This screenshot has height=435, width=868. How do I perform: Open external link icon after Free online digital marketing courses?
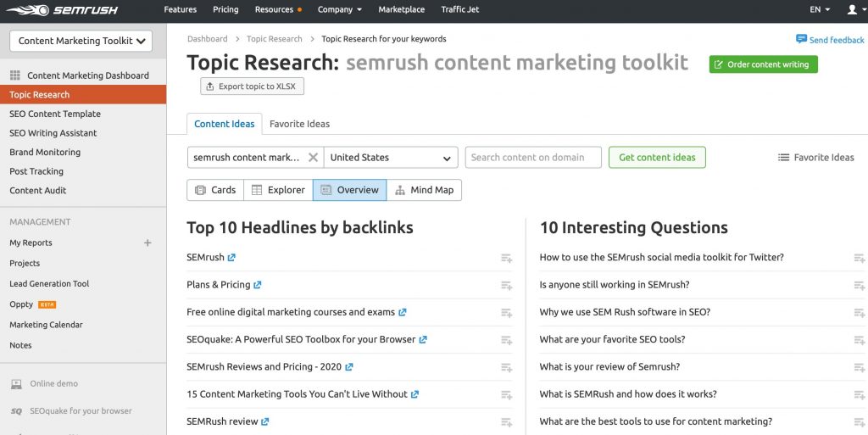[403, 312]
